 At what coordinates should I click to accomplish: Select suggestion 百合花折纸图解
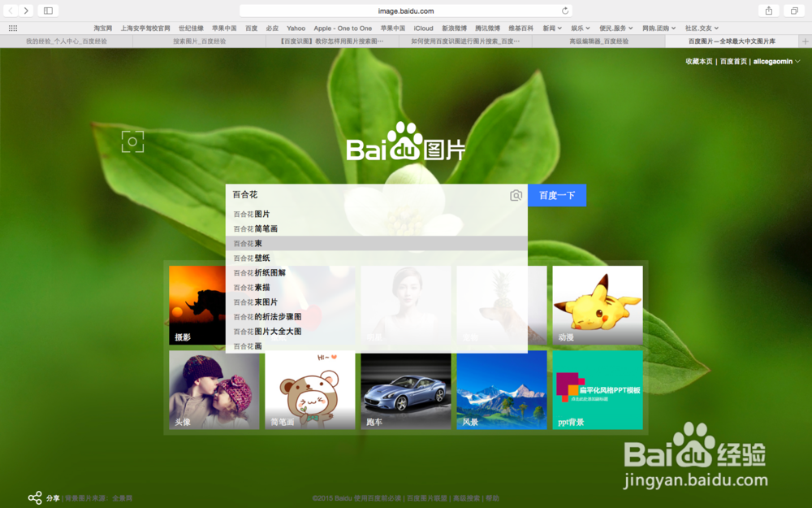(x=377, y=272)
